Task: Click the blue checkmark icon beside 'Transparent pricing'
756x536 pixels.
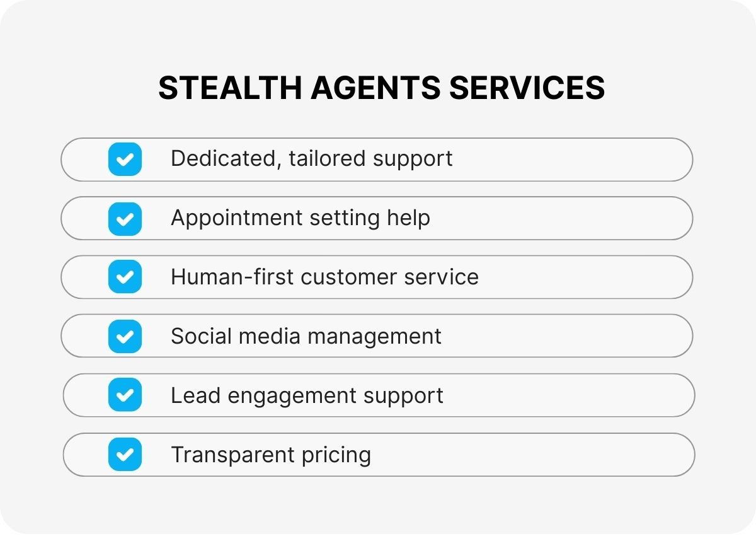Action: [x=125, y=455]
